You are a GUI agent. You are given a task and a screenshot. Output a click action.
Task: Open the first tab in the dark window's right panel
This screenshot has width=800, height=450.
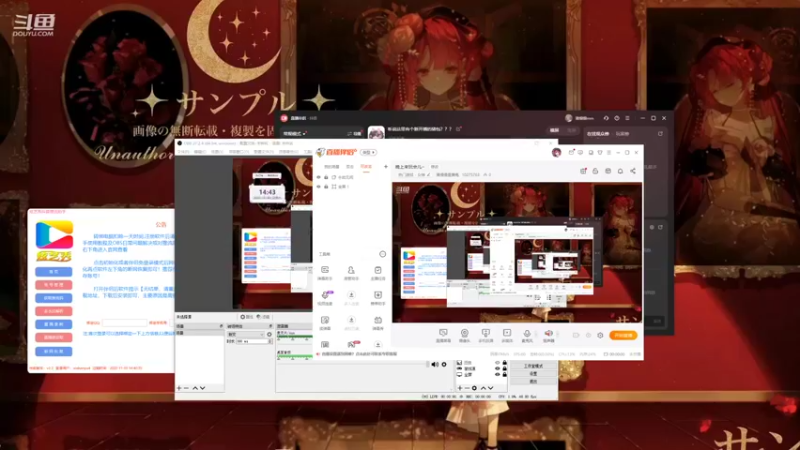tap(598, 134)
